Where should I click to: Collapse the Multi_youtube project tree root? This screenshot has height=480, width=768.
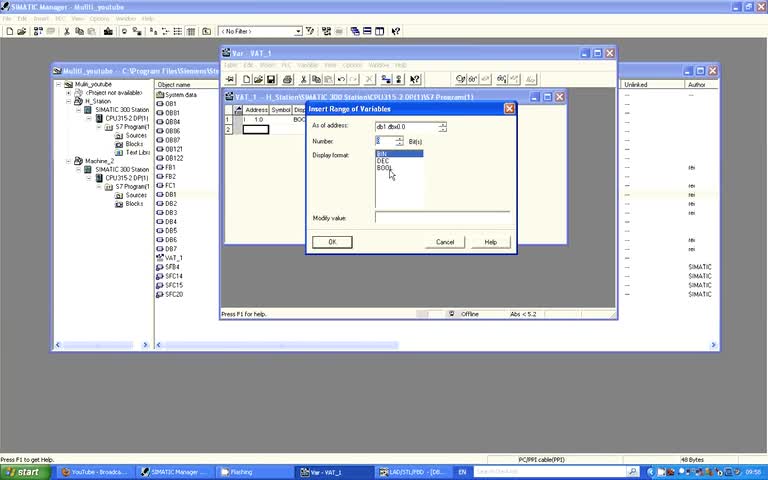pyautogui.click(x=58, y=84)
